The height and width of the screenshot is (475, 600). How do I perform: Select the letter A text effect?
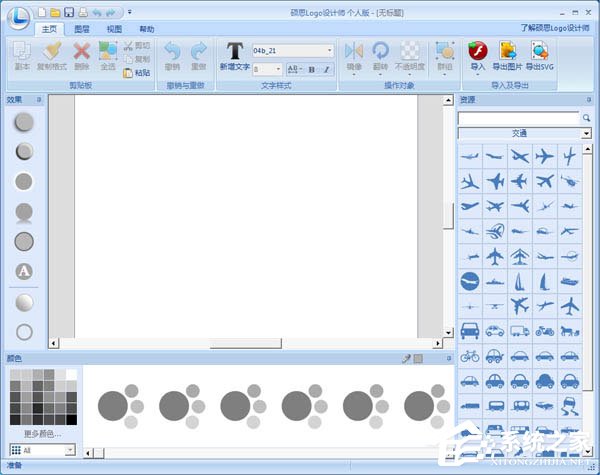tap(24, 271)
